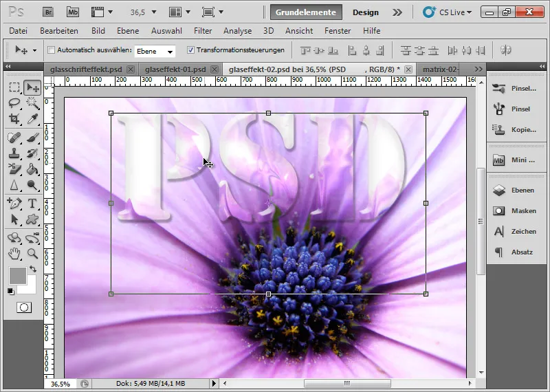Select the Rectangular Marquee tool
Screen dimensions: 550x392
pos(14,87)
